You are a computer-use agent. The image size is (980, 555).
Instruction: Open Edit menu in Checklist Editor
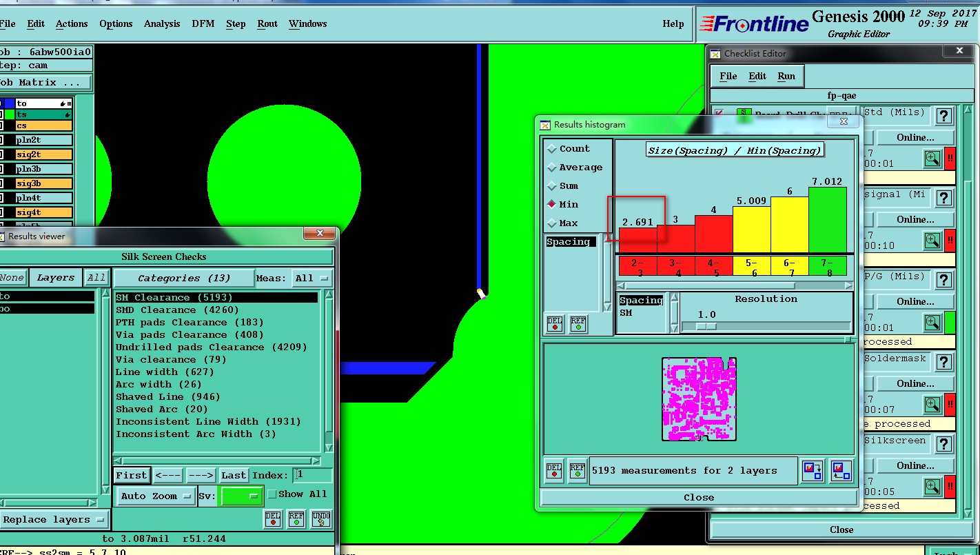tap(757, 77)
